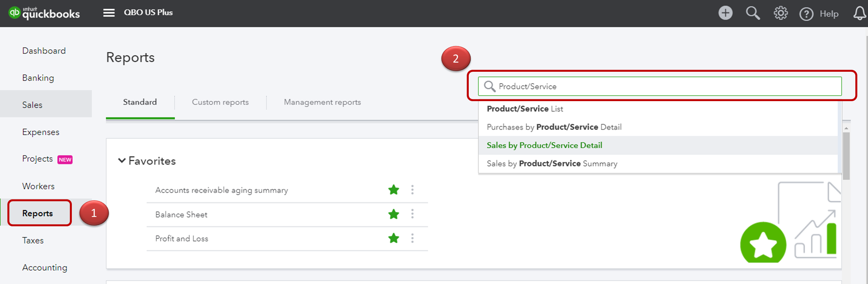Click the reports page scrollbar thumb

[846, 156]
